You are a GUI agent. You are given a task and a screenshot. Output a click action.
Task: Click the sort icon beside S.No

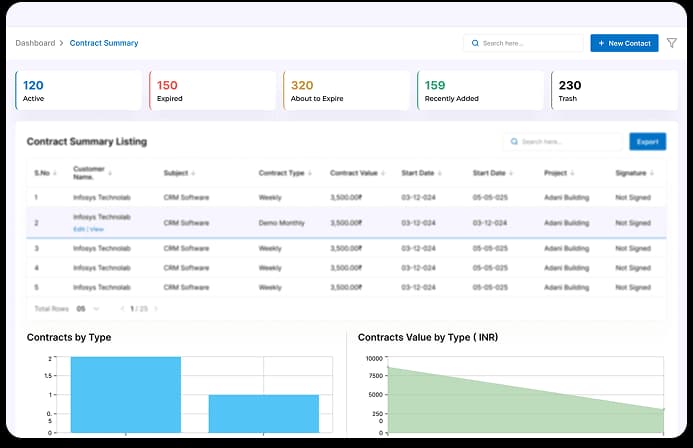(54, 173)
